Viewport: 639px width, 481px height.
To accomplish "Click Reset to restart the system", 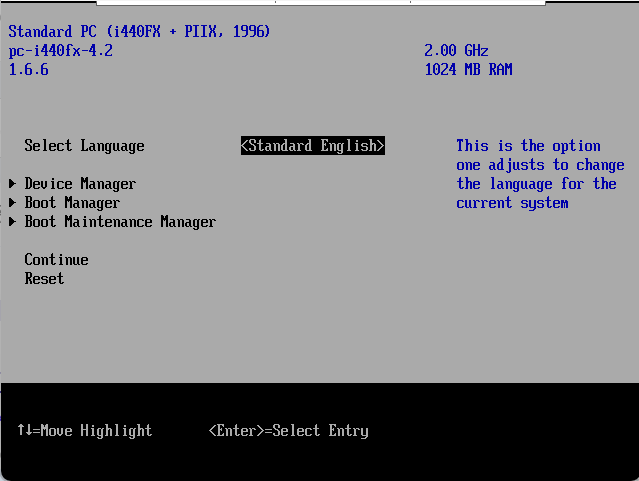I will coord(44,279).
